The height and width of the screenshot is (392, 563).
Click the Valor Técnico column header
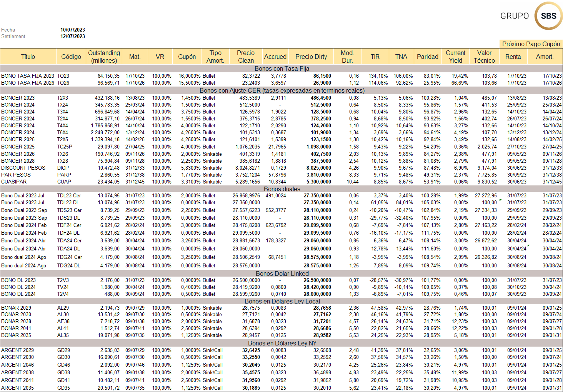(484, 57)
